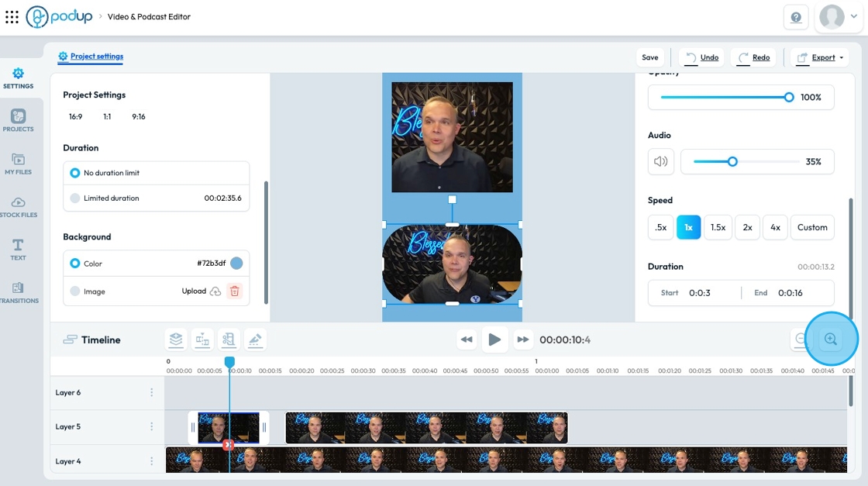
Task: Choose the 16:9 aspect ratio
Action: [x=75, y=117]
